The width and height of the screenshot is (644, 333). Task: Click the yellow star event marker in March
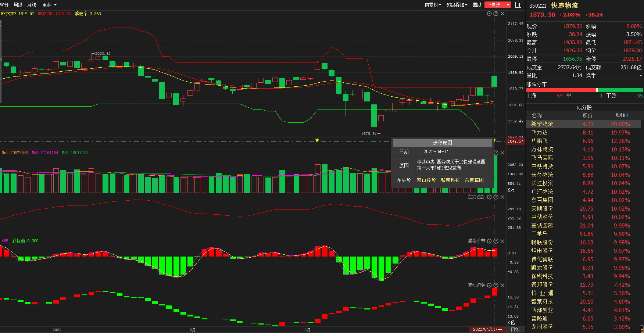(317, 140)
